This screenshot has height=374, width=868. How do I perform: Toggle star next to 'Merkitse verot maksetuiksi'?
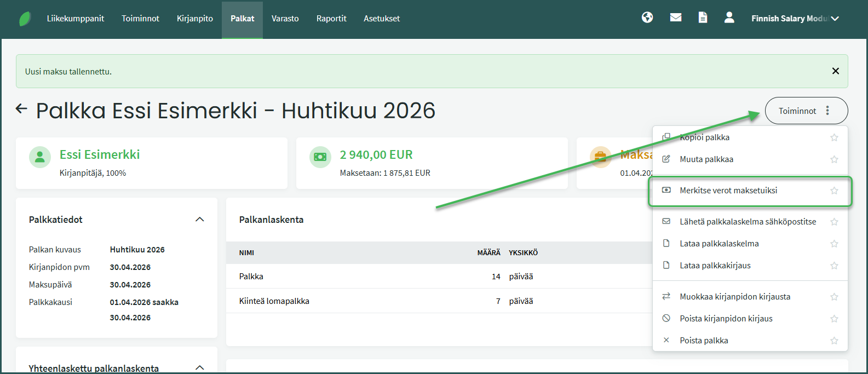tap(834, 191)
